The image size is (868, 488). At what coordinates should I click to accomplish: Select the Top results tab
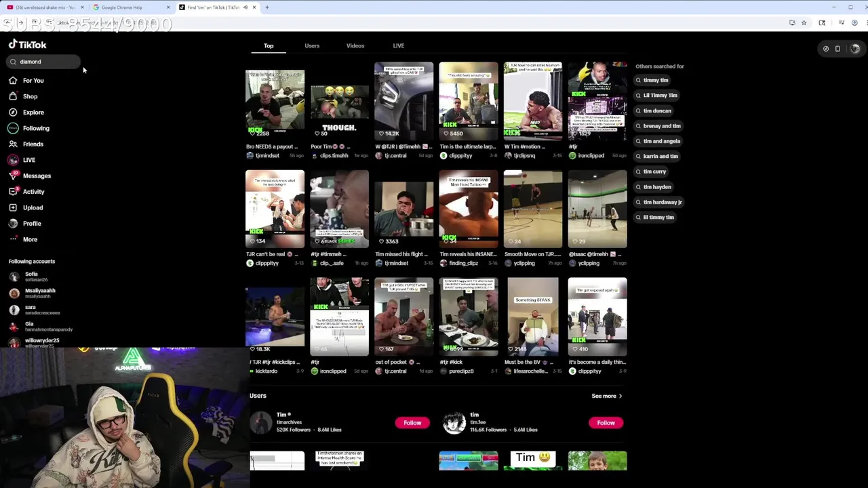pyautogui.click(x=269, y=46)
